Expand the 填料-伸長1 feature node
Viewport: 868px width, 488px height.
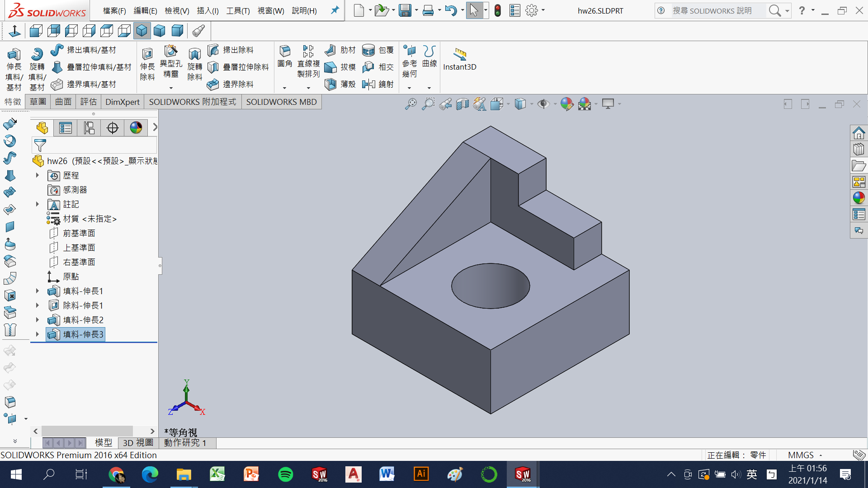tap(38, 291)
